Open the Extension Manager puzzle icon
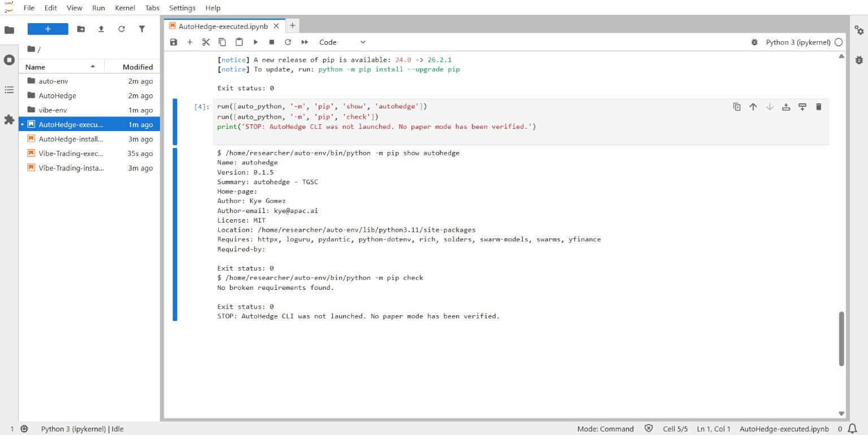The height and width of the screenshot is (435, 868). [x=9, y=119]
